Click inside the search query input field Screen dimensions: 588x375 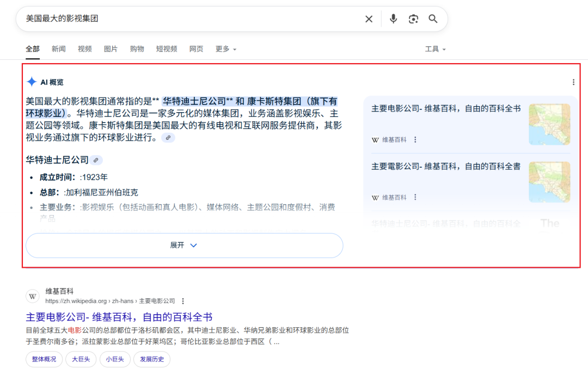pos(191,19)
